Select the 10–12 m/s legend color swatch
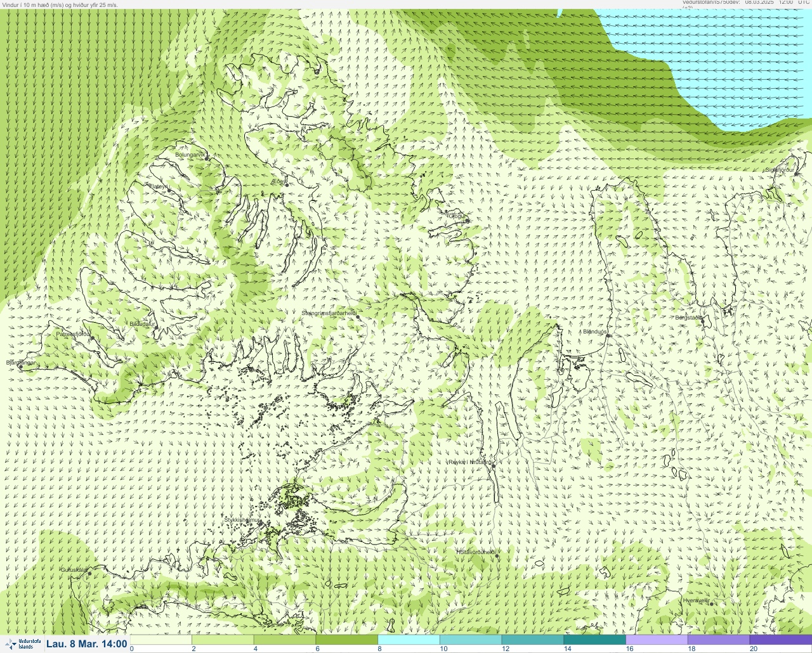 tap(471, 640)
